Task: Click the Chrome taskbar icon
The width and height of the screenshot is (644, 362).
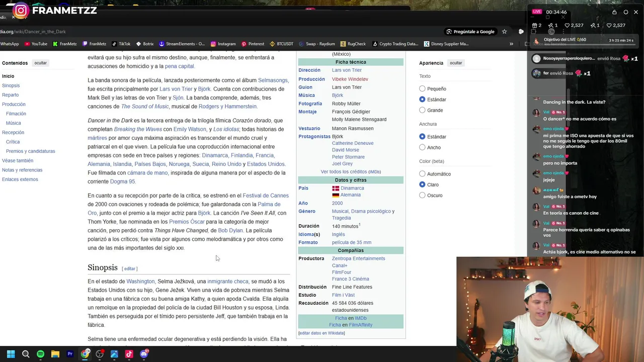Action: pos(85,354)
